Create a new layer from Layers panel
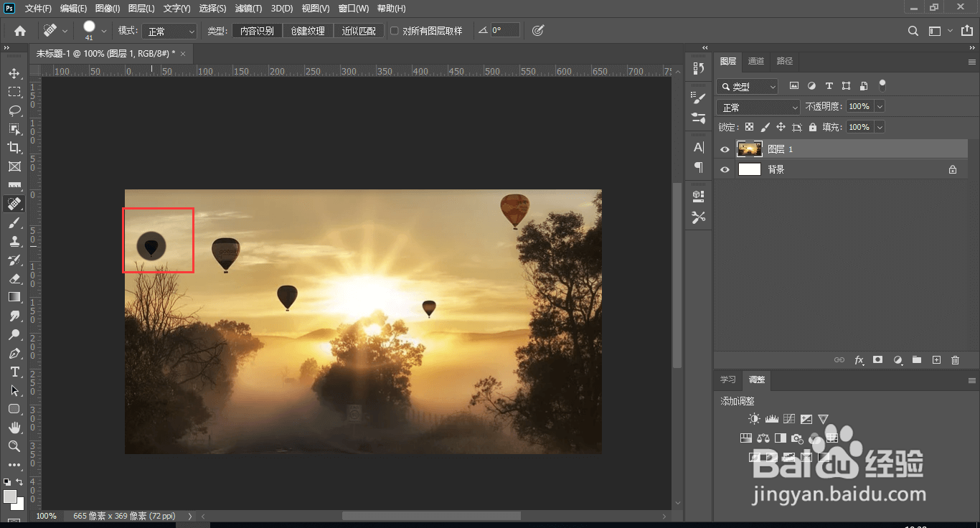980x528 pixels. tap(936, 360)
